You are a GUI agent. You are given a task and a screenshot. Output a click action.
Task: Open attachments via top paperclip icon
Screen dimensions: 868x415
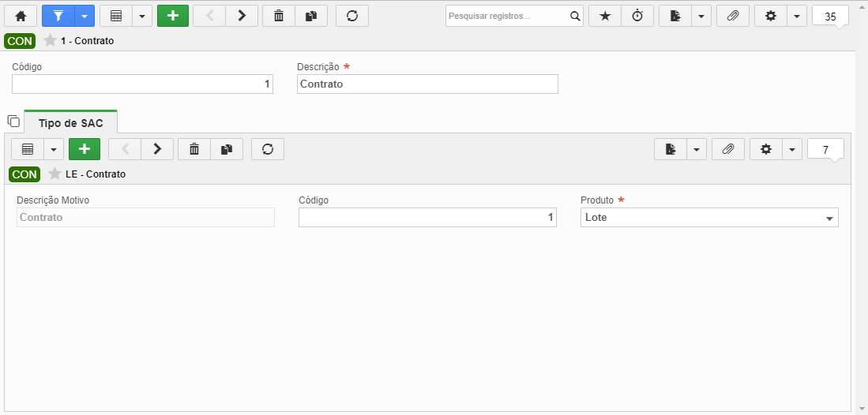coord(732,16)
